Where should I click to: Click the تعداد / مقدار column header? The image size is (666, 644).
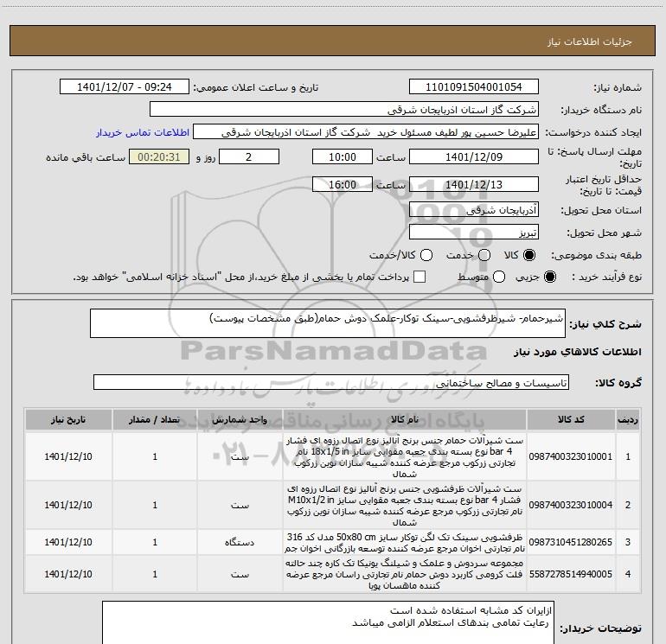click(x=155, y=420)
